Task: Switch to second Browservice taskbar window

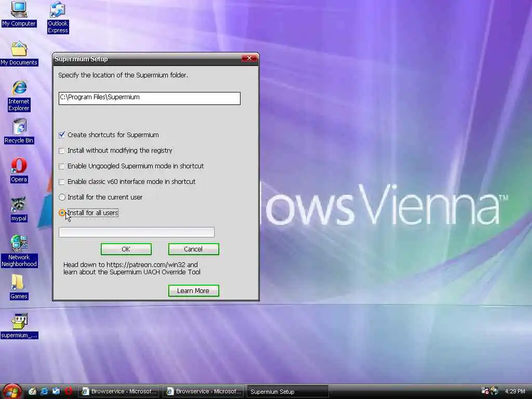Action: click(203, 392)
